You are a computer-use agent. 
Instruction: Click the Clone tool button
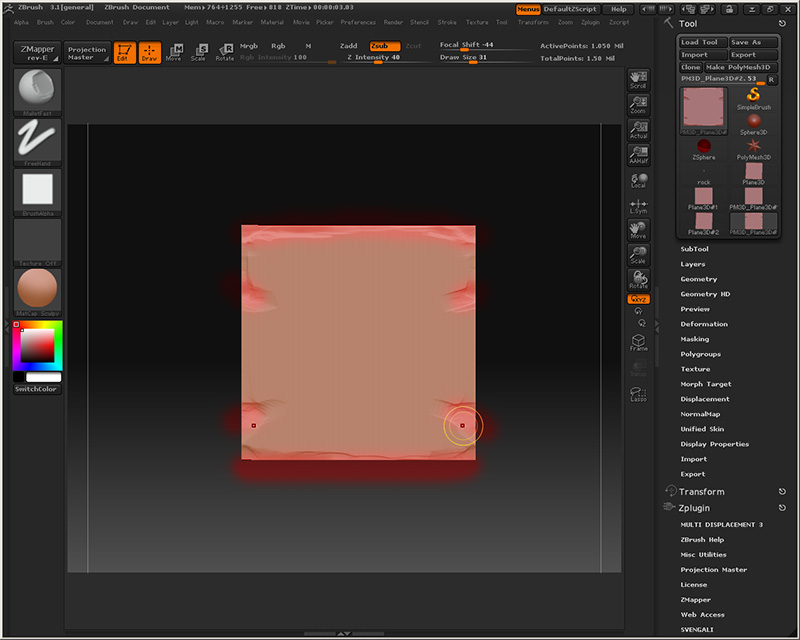pos(690,67)
